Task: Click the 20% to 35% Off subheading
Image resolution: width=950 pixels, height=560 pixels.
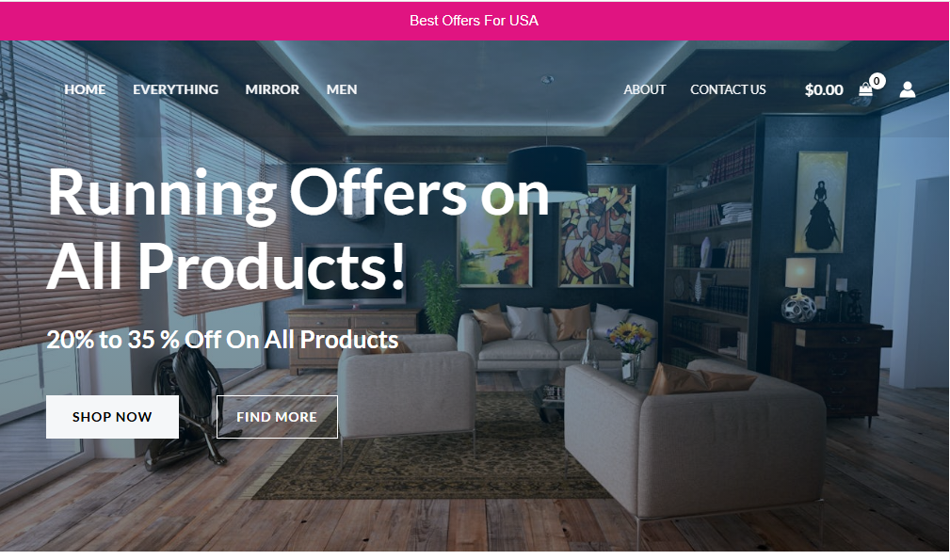Action: tap(222, 340)
